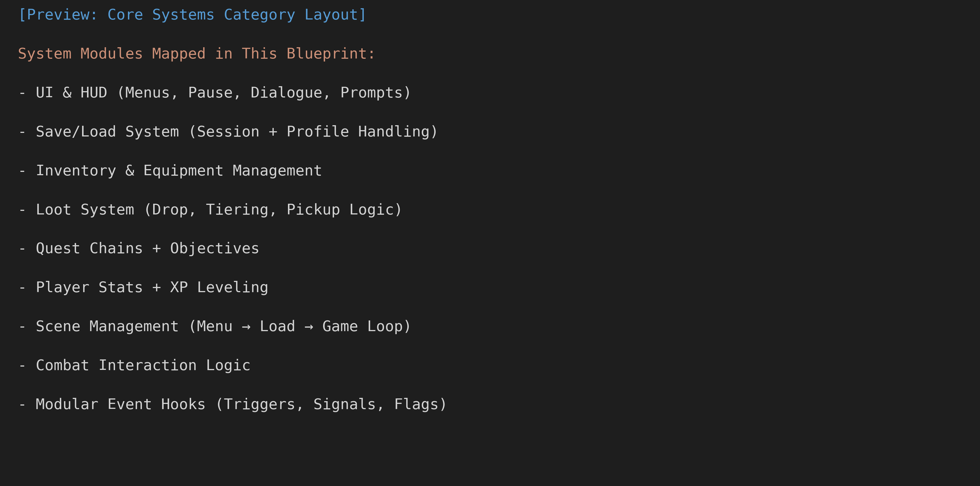This screenshot has height=486, width=980.
Task: Click the word Tiering in the Loot line
Action: pos(237,210)
